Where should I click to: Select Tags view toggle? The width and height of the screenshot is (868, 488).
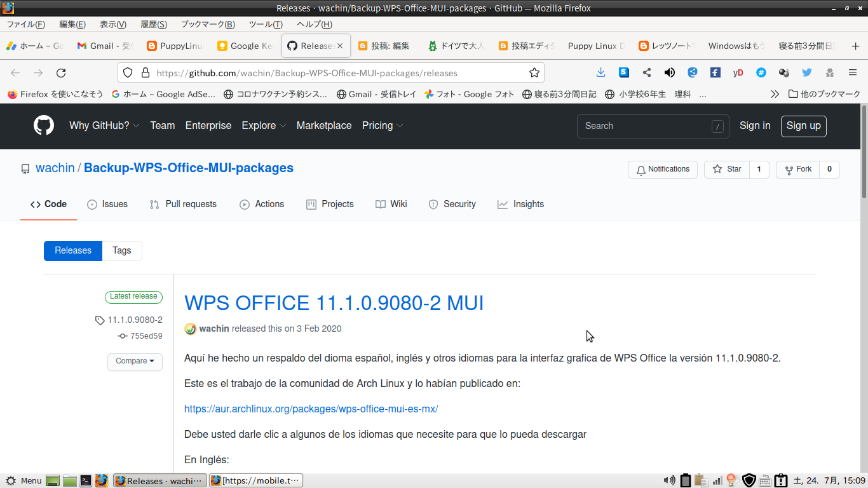click(x=122, y=250)
